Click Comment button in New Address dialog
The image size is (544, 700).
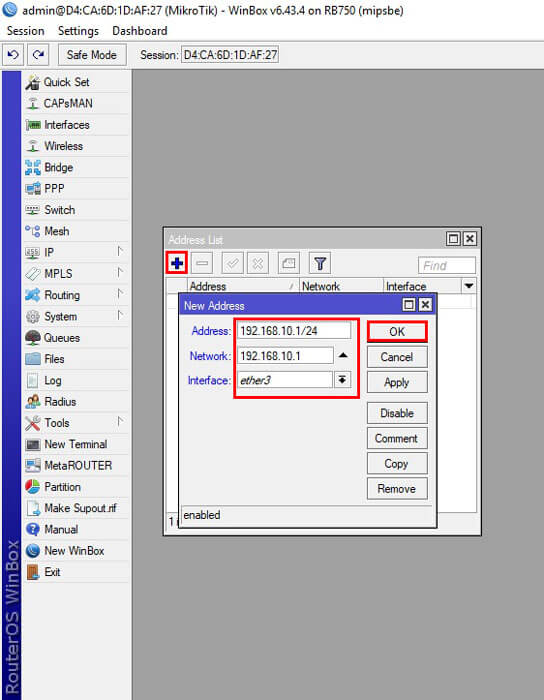(397, 438)
